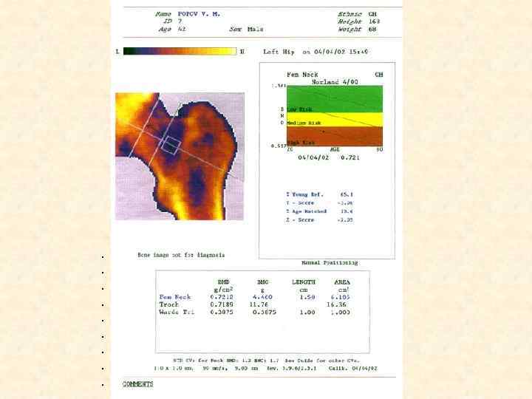Select Troch BMC value 11.76

pyautogui.click(x=259, y=304)
